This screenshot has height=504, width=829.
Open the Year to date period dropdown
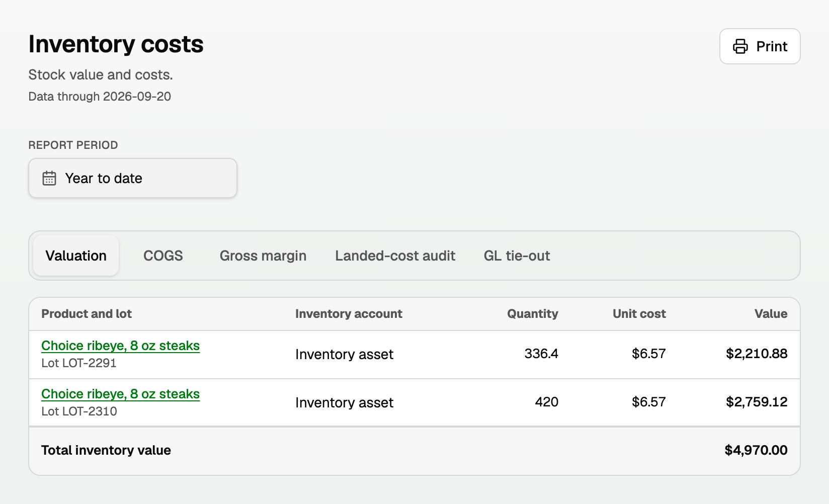coord(133,178)
